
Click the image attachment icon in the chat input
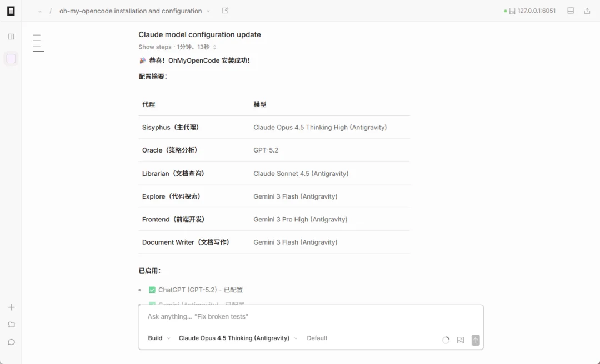pos(460,340)
